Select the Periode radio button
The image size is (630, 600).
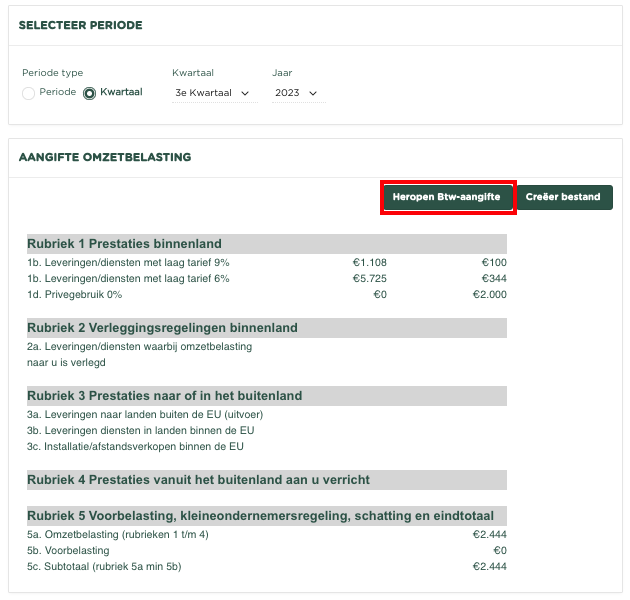tap(29, 93)
